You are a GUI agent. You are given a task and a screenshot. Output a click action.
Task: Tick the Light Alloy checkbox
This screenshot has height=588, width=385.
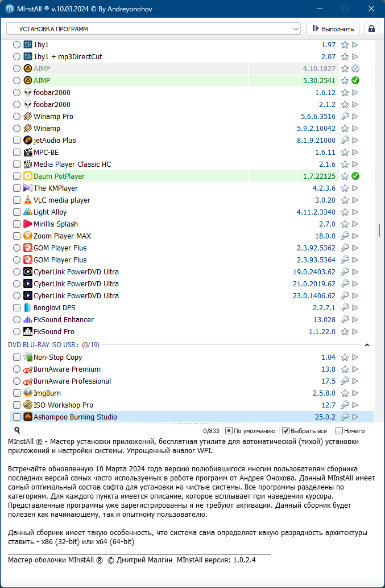17,212
